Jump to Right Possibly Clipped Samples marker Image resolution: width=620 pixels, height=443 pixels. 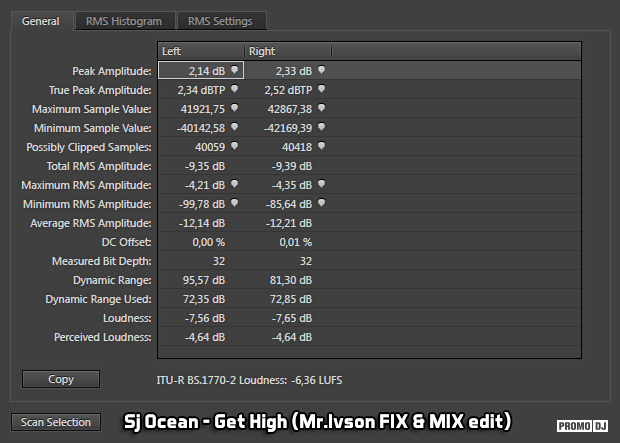tap(321, 146)
